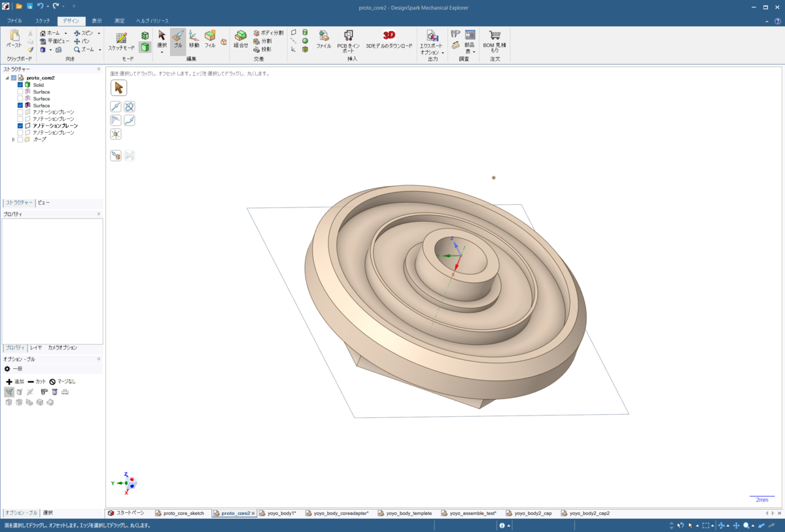The height and width of the screenshot is (532, 785).
Task: Click the 組合せ (Combine) tool
Action: pos(241,39)
